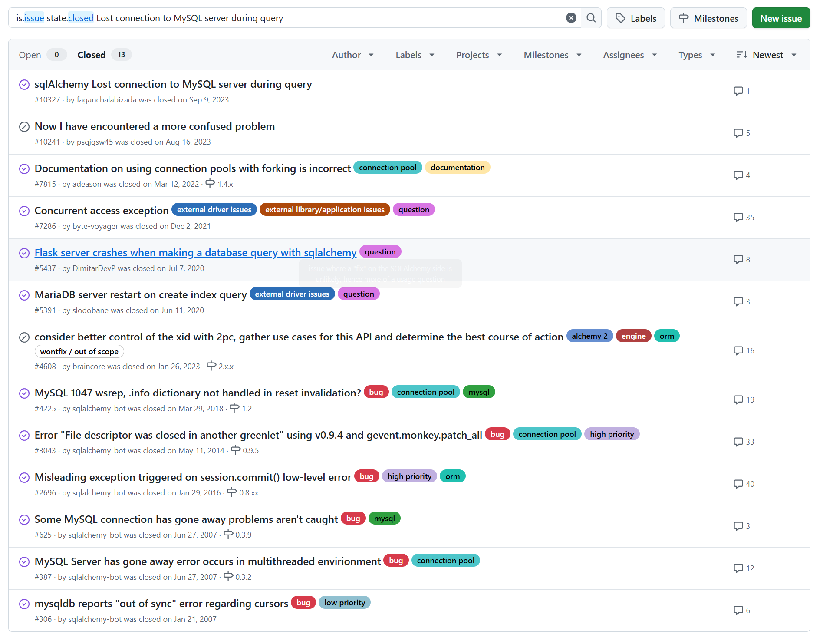
Task: Click the not-planned icon beside Now I have encountered issue
Action: pos(24,127)
